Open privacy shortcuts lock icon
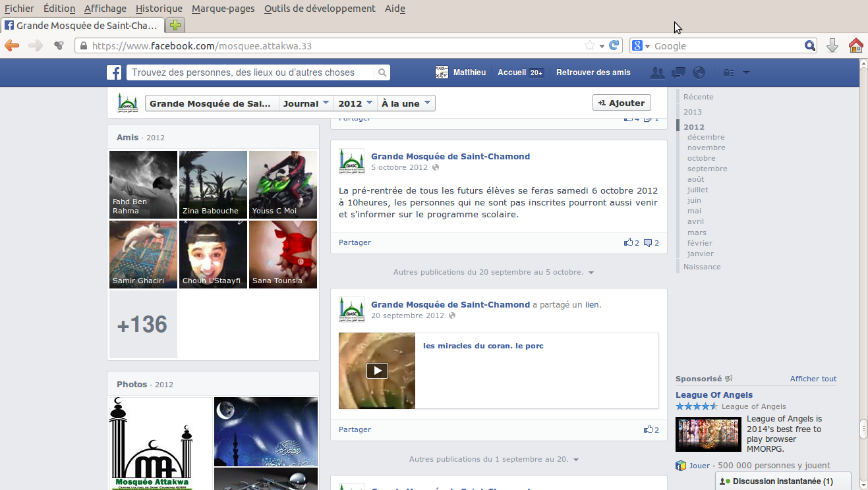 pyautogui.click(x=728, y=72)
